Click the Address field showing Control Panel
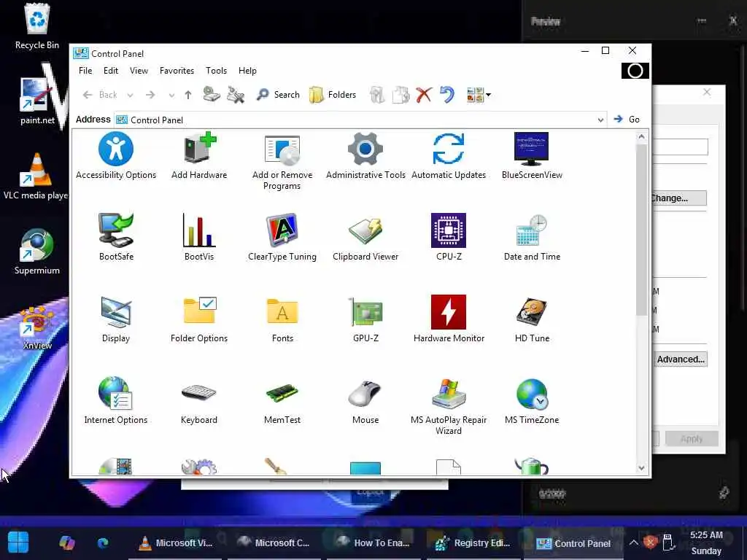Image resolution: width=747 pixels, height=560 pixels. tap(360, 120)
